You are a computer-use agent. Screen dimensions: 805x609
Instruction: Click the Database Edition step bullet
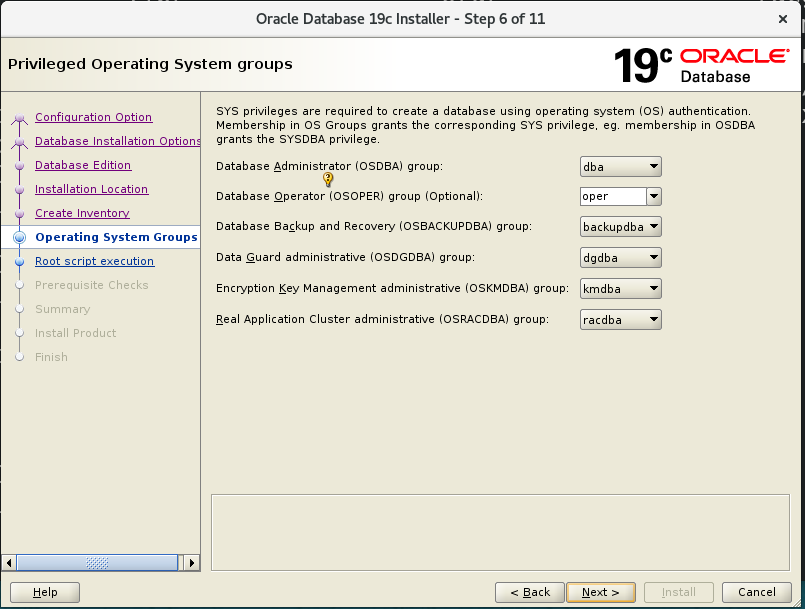click(20, 165)
